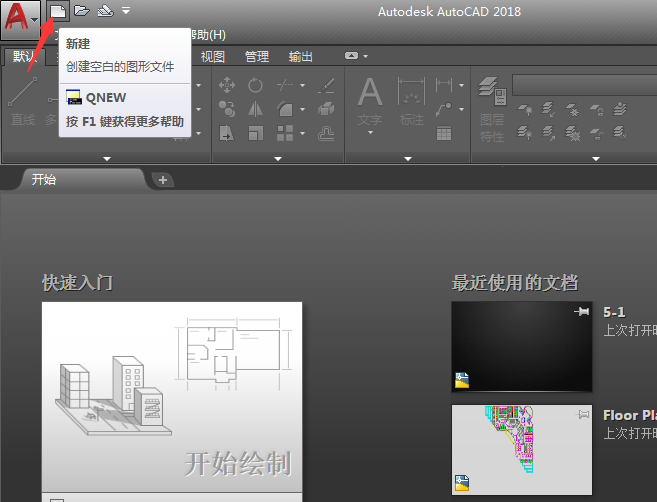Image resolution: width=657 pixels, height=502 pixels.
Task: Click the Match Layer icon
Action: point(620,133)
